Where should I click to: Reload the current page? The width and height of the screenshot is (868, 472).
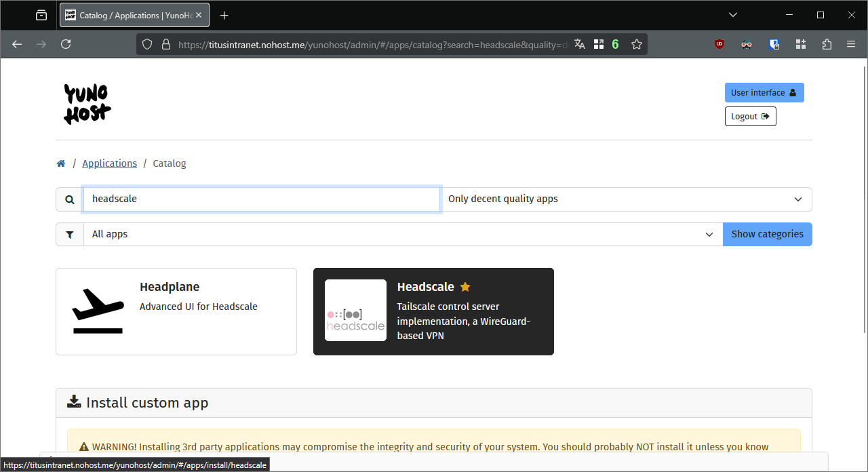[66, 44]
